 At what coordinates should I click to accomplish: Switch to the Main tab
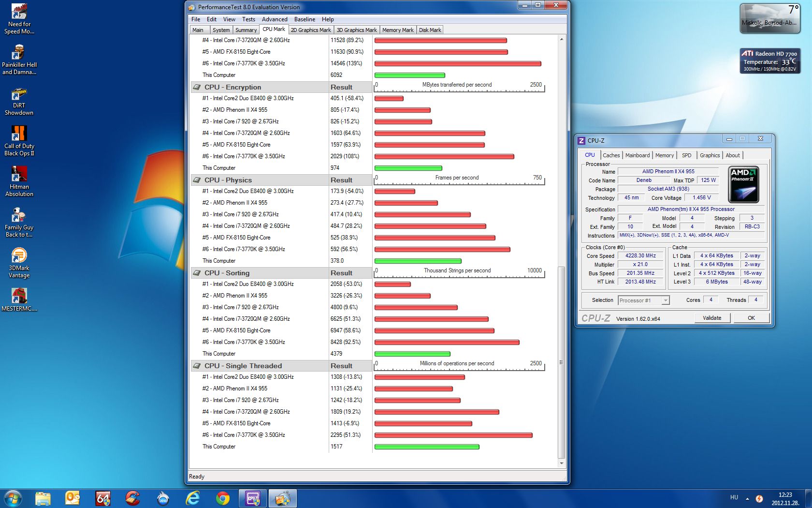(198, 30)
